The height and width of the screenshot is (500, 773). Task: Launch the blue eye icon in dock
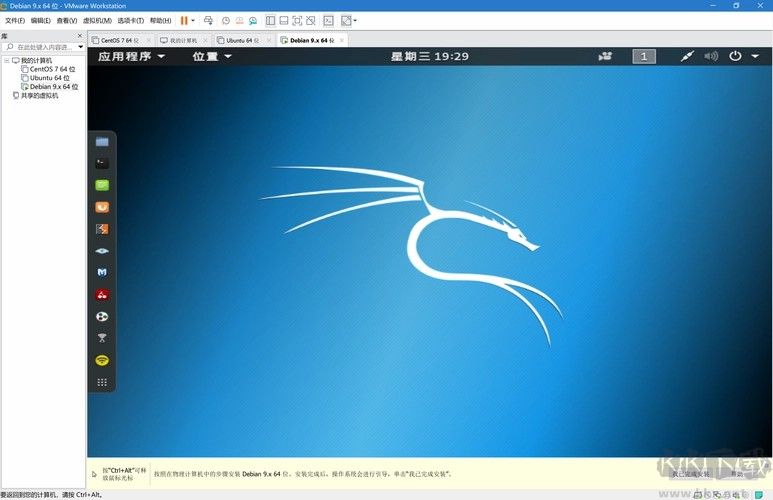[x=102, y=250]
